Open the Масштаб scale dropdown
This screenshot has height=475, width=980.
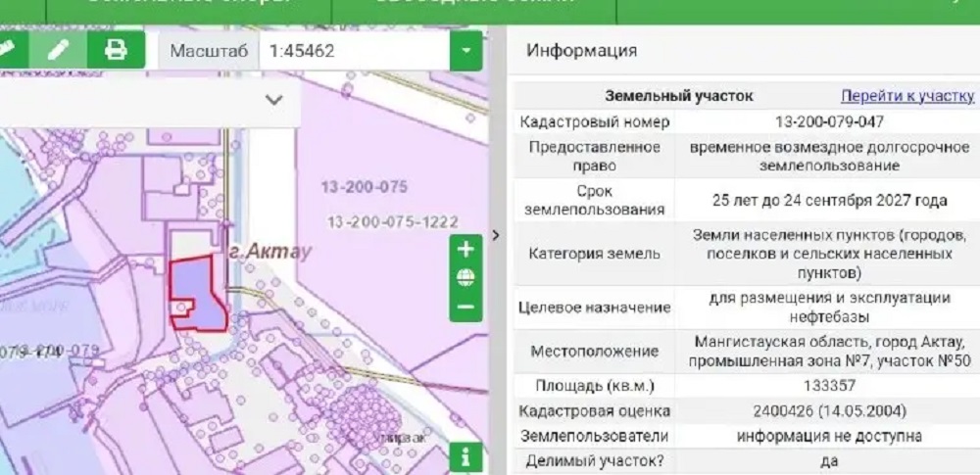(x=466, y=50)
